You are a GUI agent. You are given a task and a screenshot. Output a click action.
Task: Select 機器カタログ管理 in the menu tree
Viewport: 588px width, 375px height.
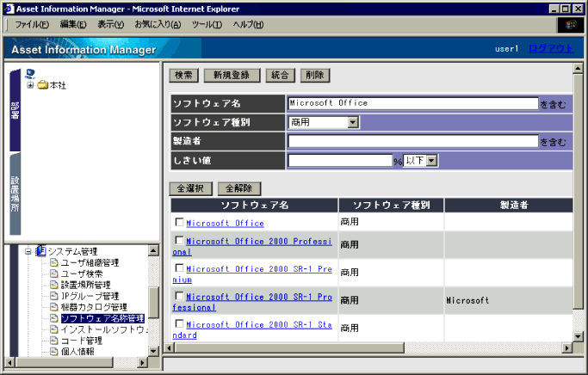pos(94,307)
